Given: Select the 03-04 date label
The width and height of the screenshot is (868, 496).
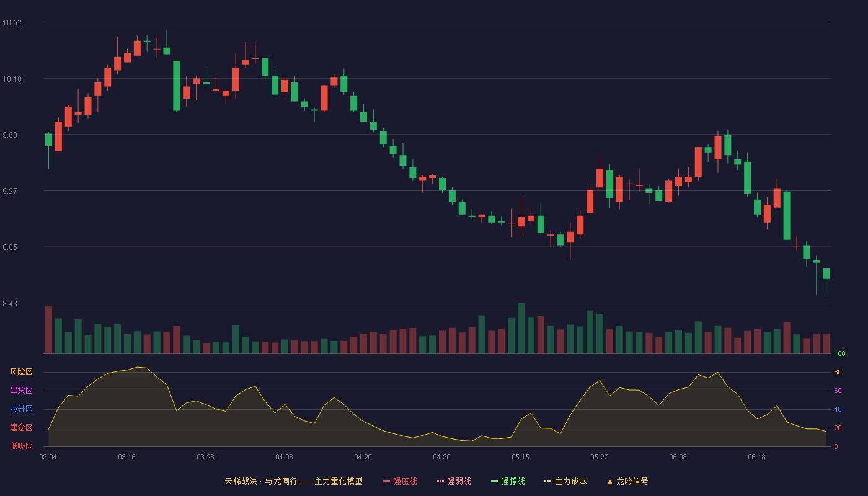Looking at the screenshot, I should [48, 457].
